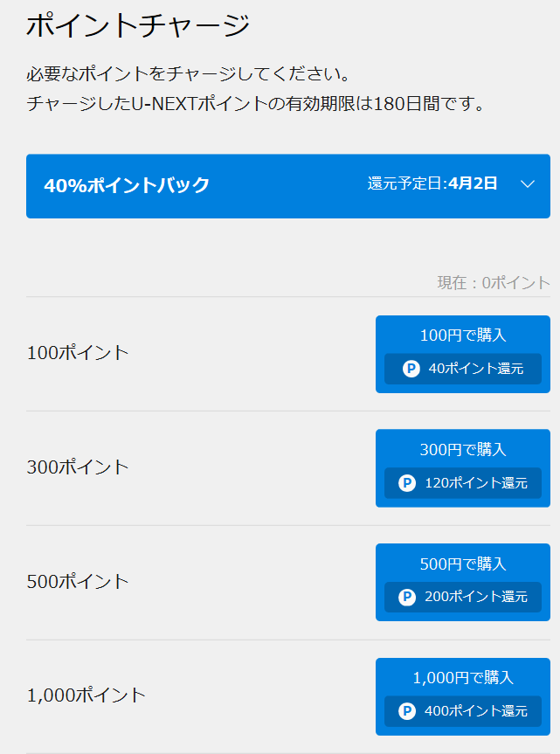Click the 40%ポイントバック banner title
The width and height of the screenshot is (560, 754).
point(127,185)
